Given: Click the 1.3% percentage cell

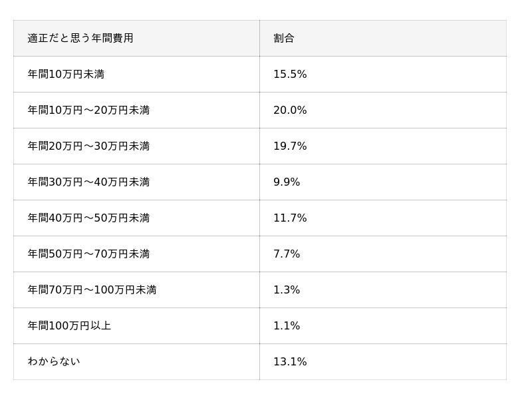Looking at the screenshot, I should pos(287,290).
